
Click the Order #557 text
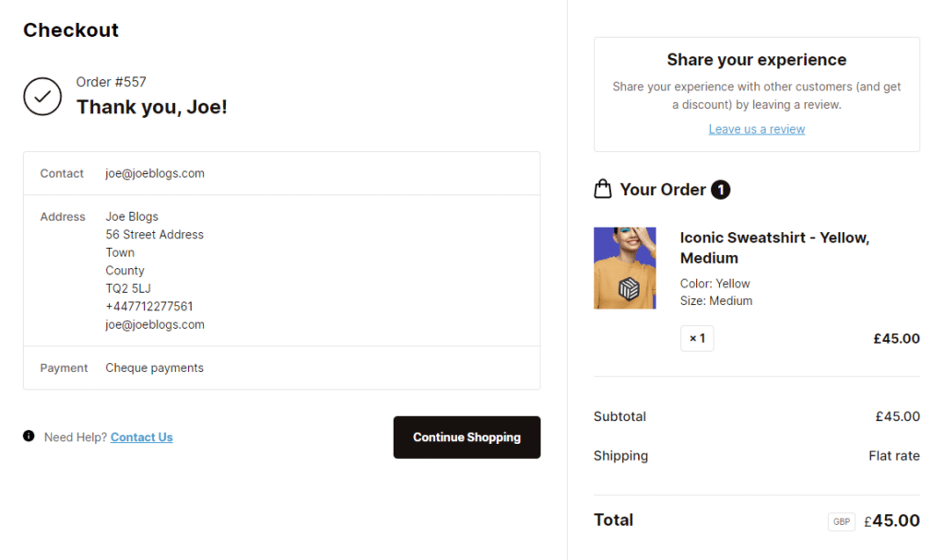111,82
